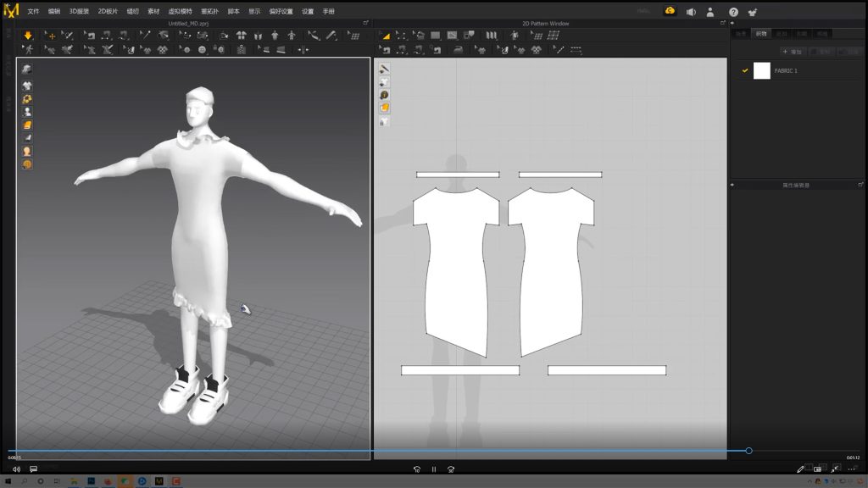868x488 pixels.
Task: Toggle the orange texture surface icon in 2D window
Action: (x=384, y=108)
